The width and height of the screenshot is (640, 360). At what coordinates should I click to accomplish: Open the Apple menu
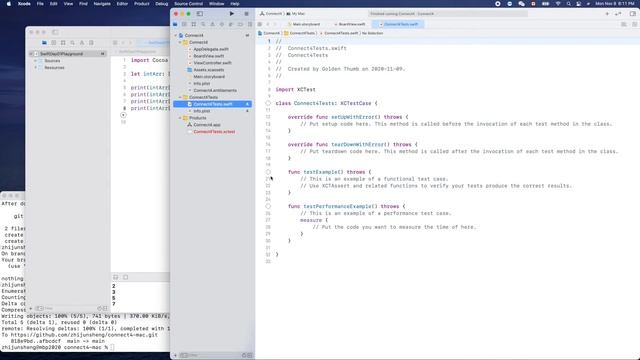9,4
